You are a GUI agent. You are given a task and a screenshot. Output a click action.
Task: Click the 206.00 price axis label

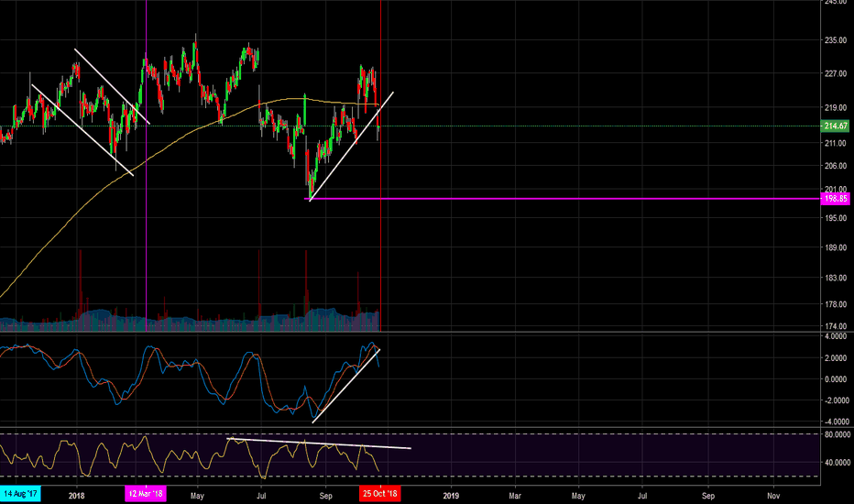(x=836, y=166)
